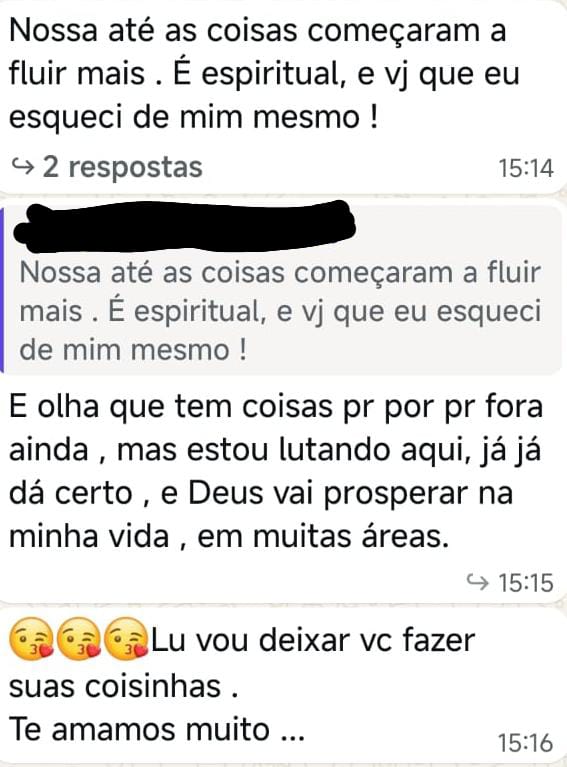Tap the 15:16 message timestamp
The height and width of the screenshot is (767, 567).
pyautogui.click(x=526, y=743)
